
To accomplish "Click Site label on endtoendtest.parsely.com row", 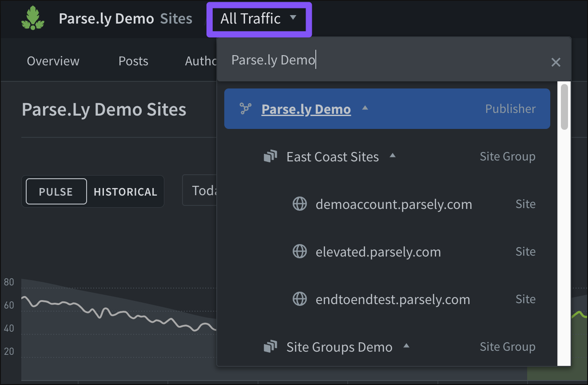I will [x=525, y=299].
